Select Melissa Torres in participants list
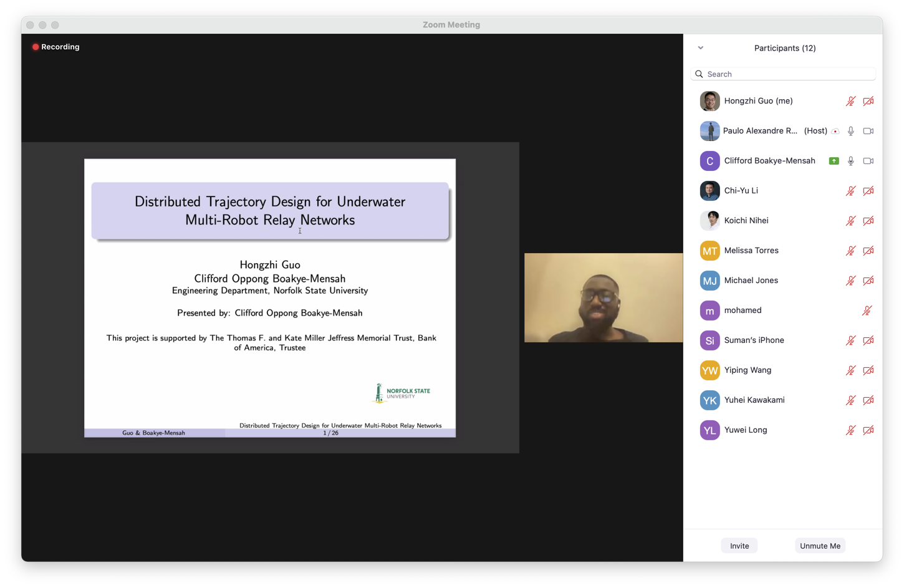The image size is (904, 588). click(x=751, y=251)
